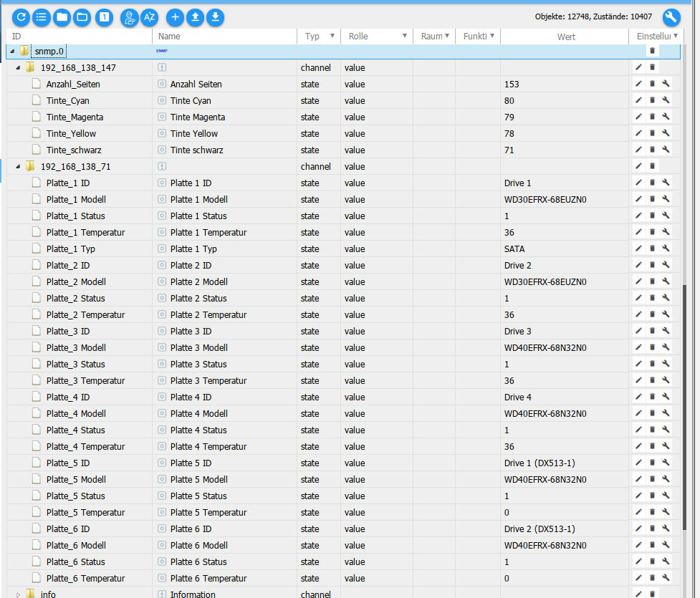Viewport: 700px width, 598px height.
Task: Collapse all folders toolbar button
Action: pos(62,17)
